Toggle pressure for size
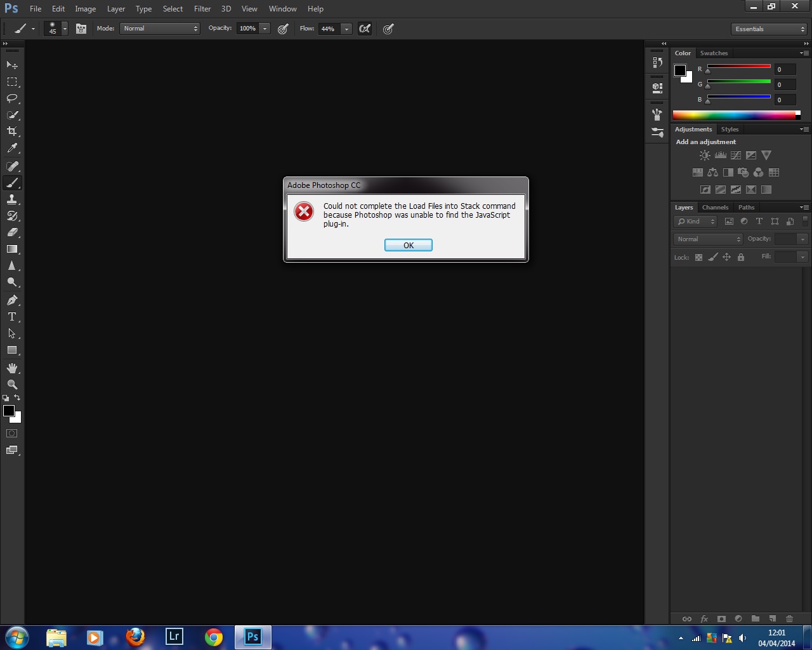 (388, 29)
